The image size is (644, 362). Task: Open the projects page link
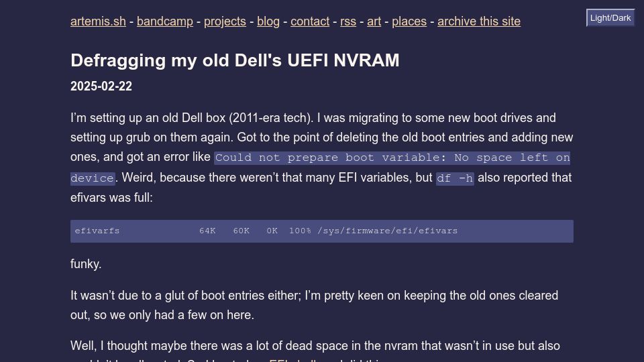(225, 21)
